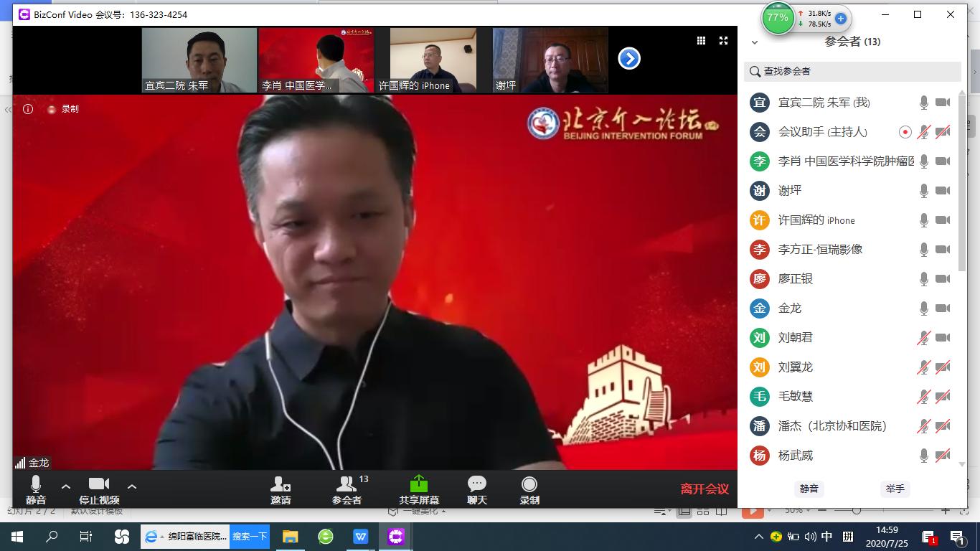The height and width of the screenshot is (551, 980).
Task: Enter full screen video mode
Action: [x=724, y=41]
